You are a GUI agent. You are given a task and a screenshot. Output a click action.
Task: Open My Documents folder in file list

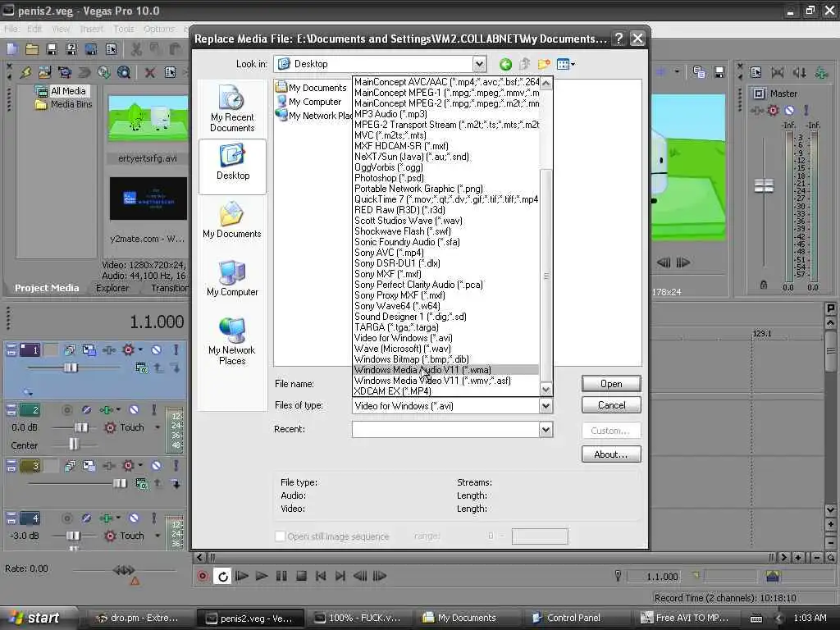(311, 87)
